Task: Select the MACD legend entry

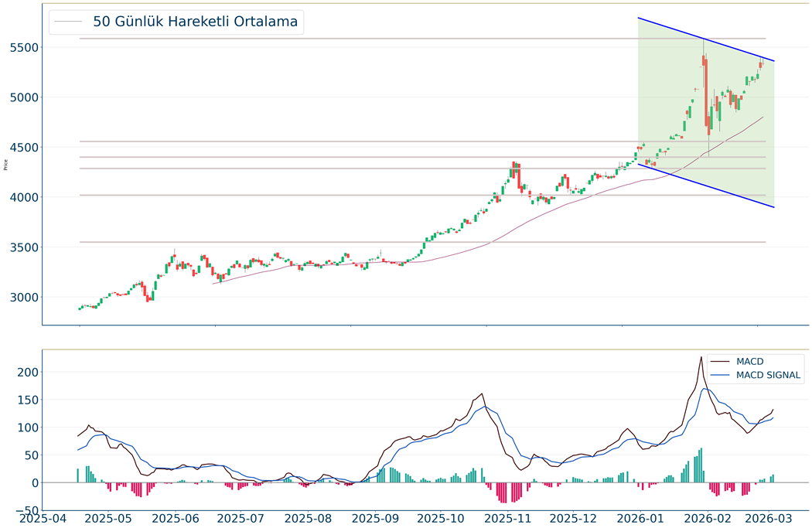Action: tap(752, 361)
